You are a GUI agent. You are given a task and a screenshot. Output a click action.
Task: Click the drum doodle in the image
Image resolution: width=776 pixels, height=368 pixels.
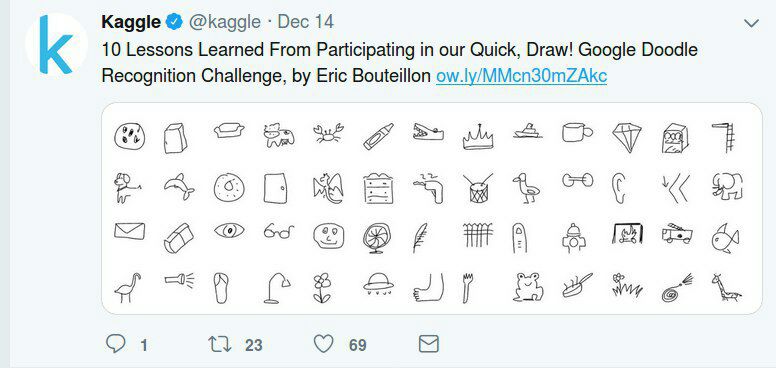pos(478,188)
